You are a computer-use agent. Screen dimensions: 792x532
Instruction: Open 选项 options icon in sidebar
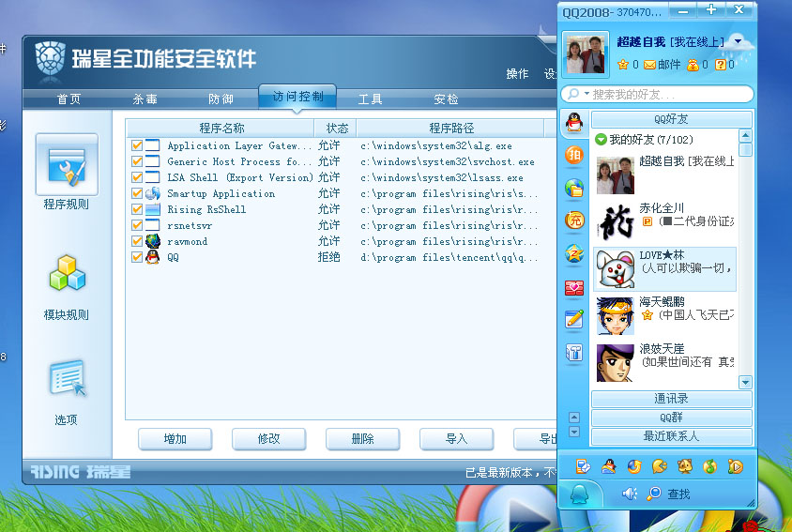click(x=68, y=377)
